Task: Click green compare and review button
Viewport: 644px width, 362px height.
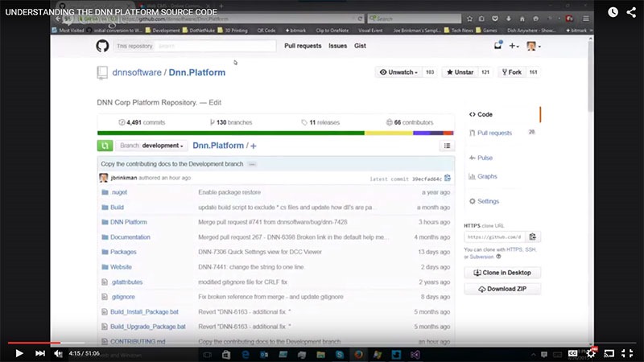Action: 105,146
